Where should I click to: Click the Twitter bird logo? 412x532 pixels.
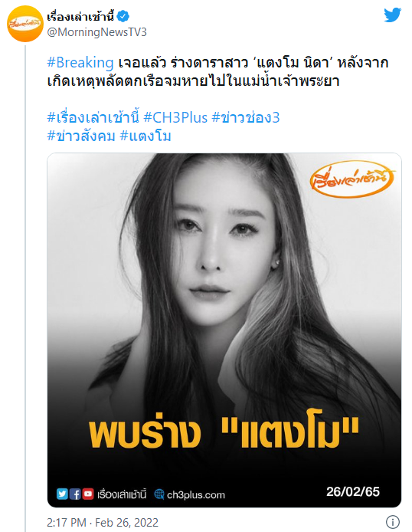coord(393,15)
